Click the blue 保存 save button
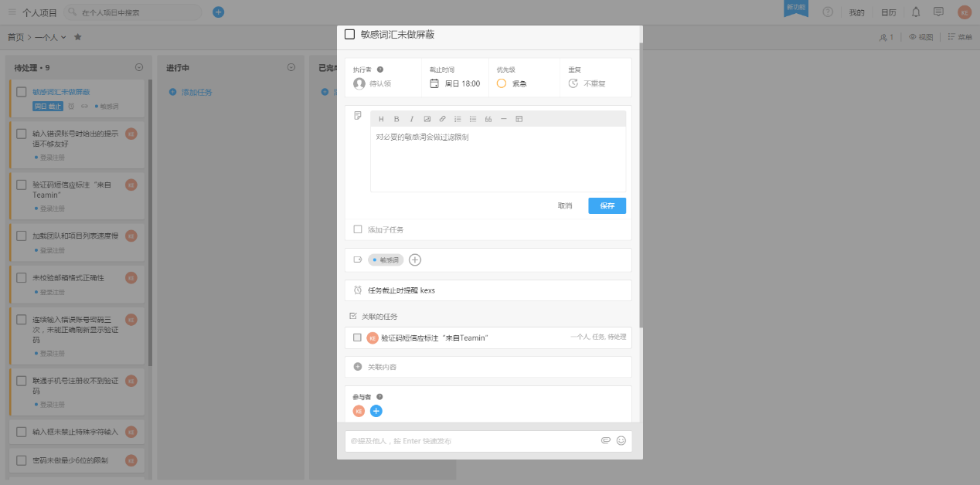Viewport: 980px width, 485px height. [607, 205]
